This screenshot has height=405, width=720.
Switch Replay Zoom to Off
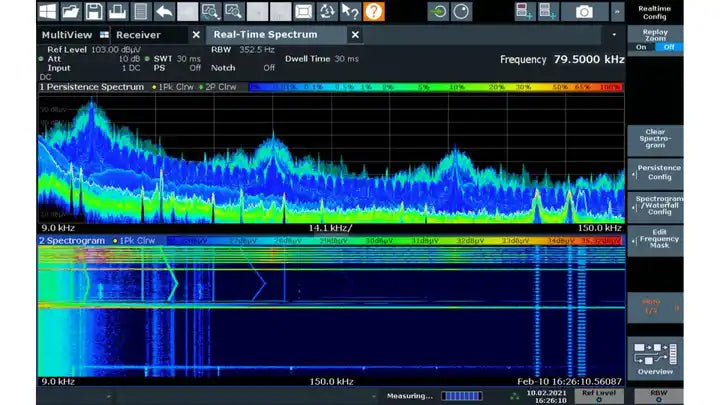click(x=668, y=47)
